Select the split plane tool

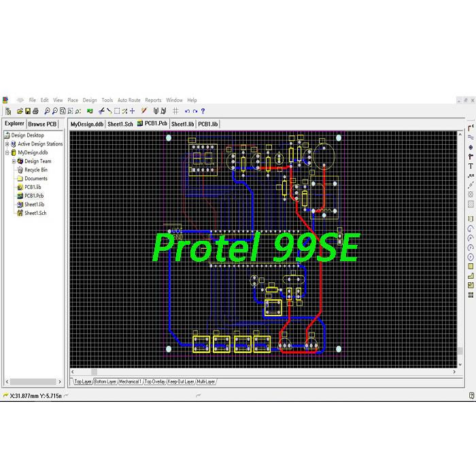[x=471, y=286]
